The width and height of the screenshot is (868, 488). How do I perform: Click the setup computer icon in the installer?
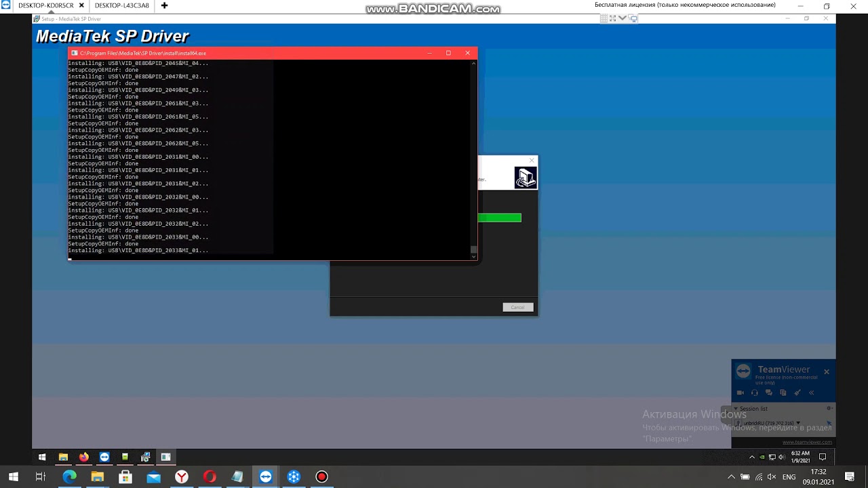pyautogui.click(x=526, y=178)
